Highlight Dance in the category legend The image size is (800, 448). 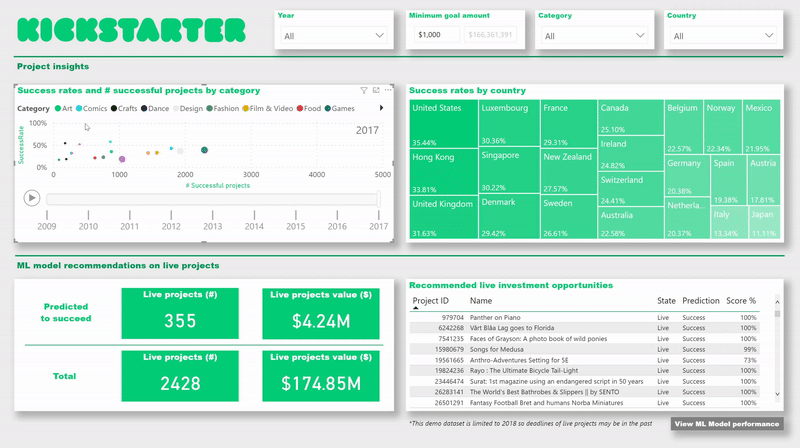[x=155, y=109]
